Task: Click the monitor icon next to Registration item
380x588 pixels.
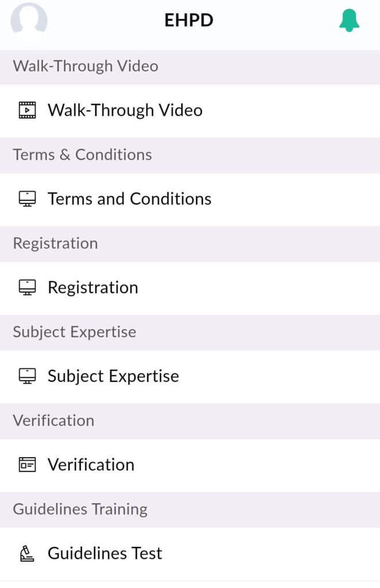Action: pos(28,288)
